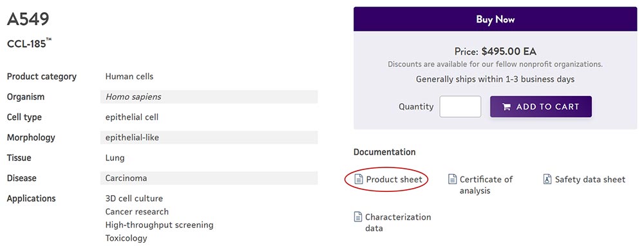This screenshot has width=644, height=246.
Task: Open the Certificate of analysis link
Action: [x=486, y=185]
